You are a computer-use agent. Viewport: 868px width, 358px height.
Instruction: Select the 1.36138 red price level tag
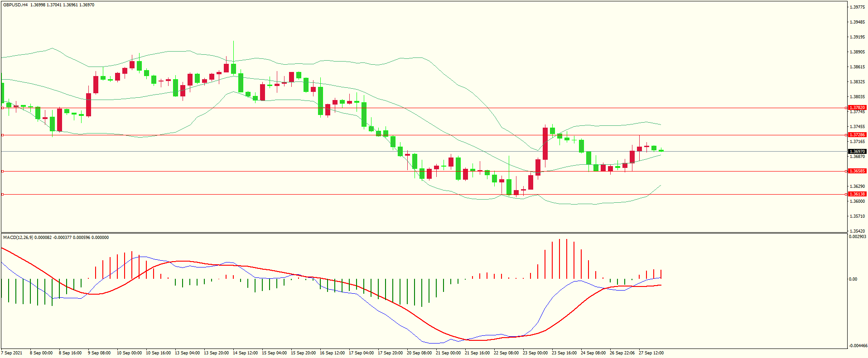click(857, 194)
